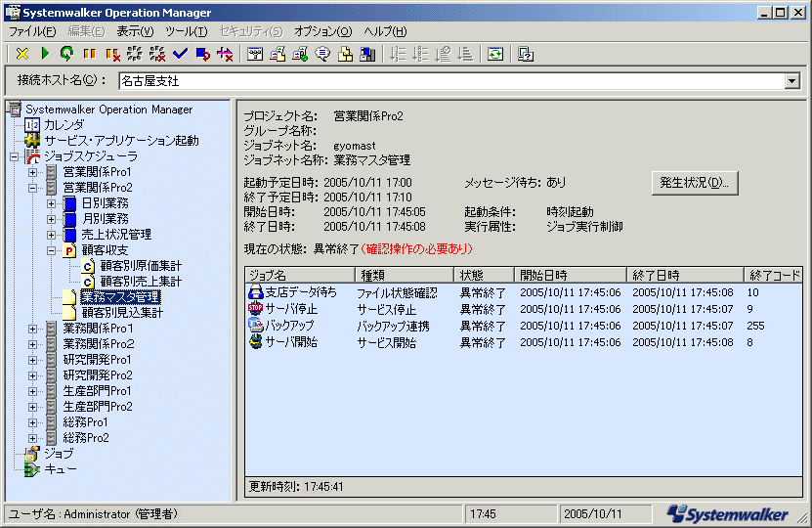Click the yellow X toolbar icon
The image size is (812, 528).
pyautogui.click(x=22, y=54)
